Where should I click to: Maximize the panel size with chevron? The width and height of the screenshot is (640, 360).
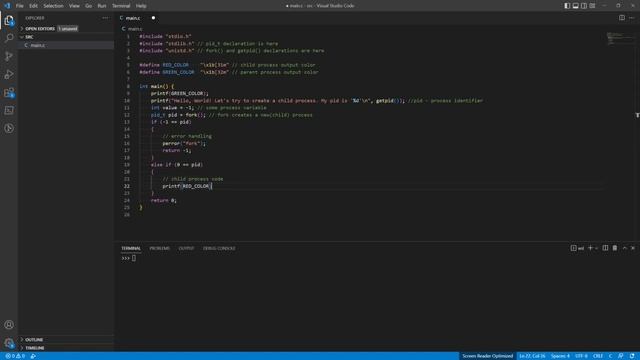(624, 248)
